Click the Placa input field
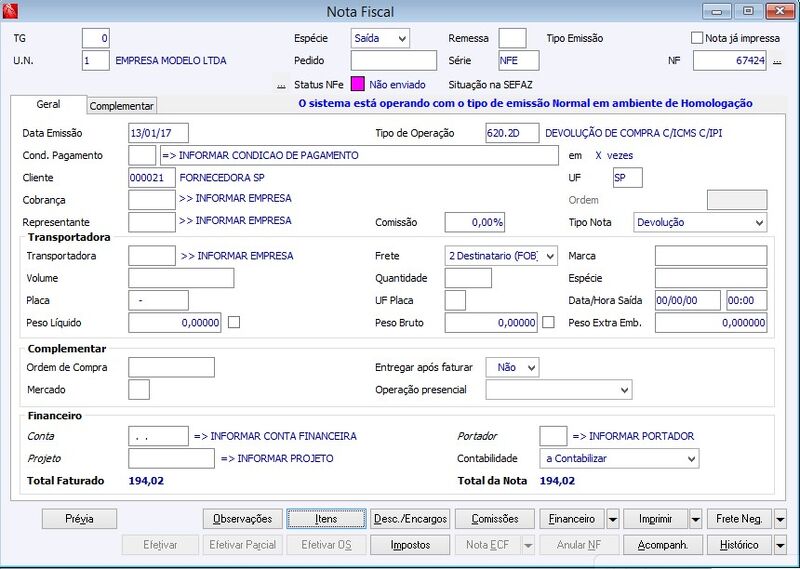Image resolution: width=800 pixels, height=569 pixels. coord(158,301)
